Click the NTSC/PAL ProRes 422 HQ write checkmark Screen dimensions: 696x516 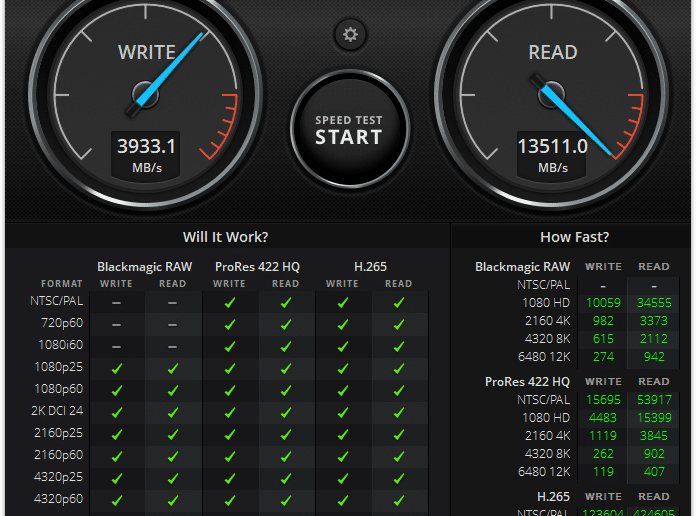click(x=230, y=303)
